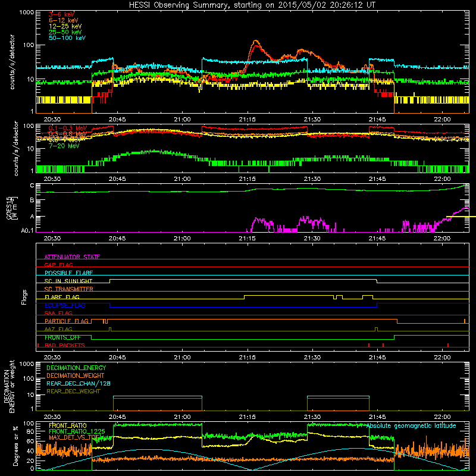Click the MAX_DET_VS_TOT legend label
Viewport: 476px width, 476px height.
(x=74, y=437)
